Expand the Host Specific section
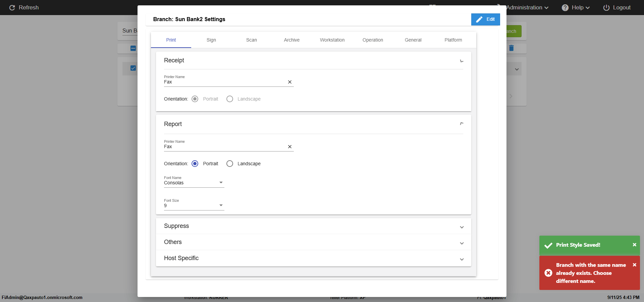Viewport: 644px width, 302px height. [313, 258]
